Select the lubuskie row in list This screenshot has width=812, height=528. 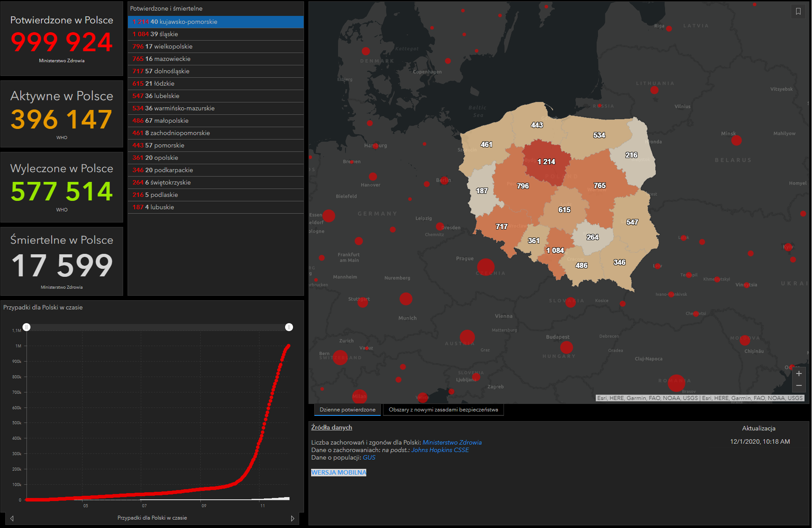[x=216, y=207]
